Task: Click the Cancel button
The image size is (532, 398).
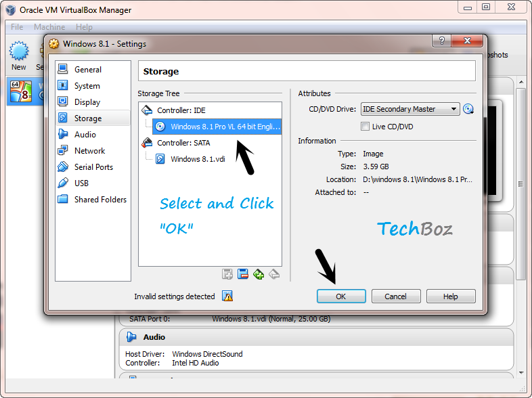Action: pos(396,296)
